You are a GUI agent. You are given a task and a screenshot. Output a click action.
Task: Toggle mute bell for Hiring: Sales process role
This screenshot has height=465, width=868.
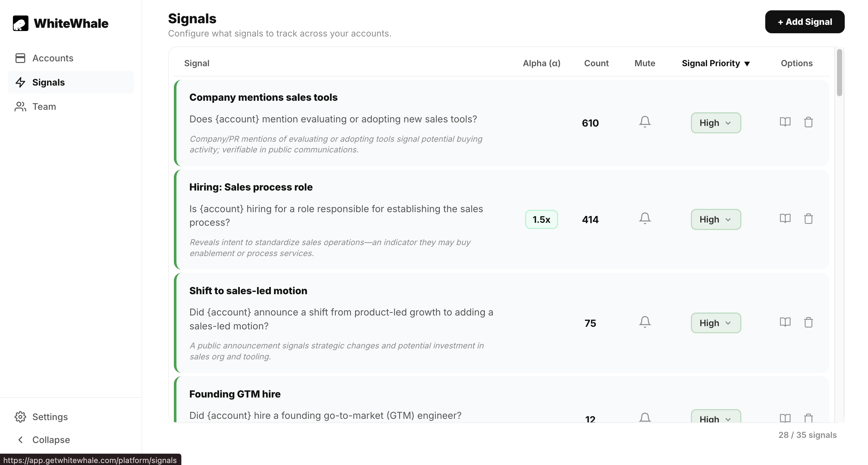(645, 219)
